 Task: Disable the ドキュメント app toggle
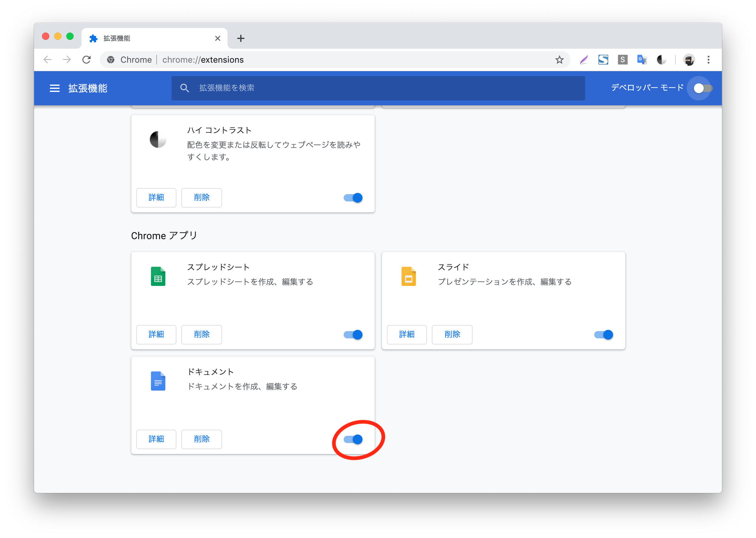pos(353,439)
